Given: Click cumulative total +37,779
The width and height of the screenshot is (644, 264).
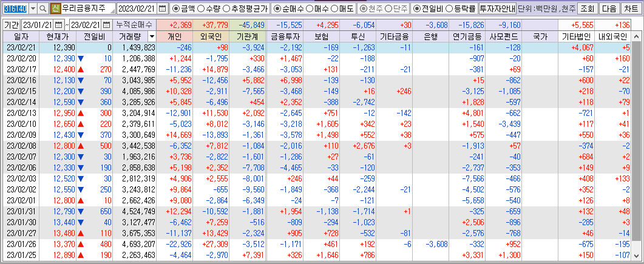Looking at the screenshot, I should click(x=211, y=25).
